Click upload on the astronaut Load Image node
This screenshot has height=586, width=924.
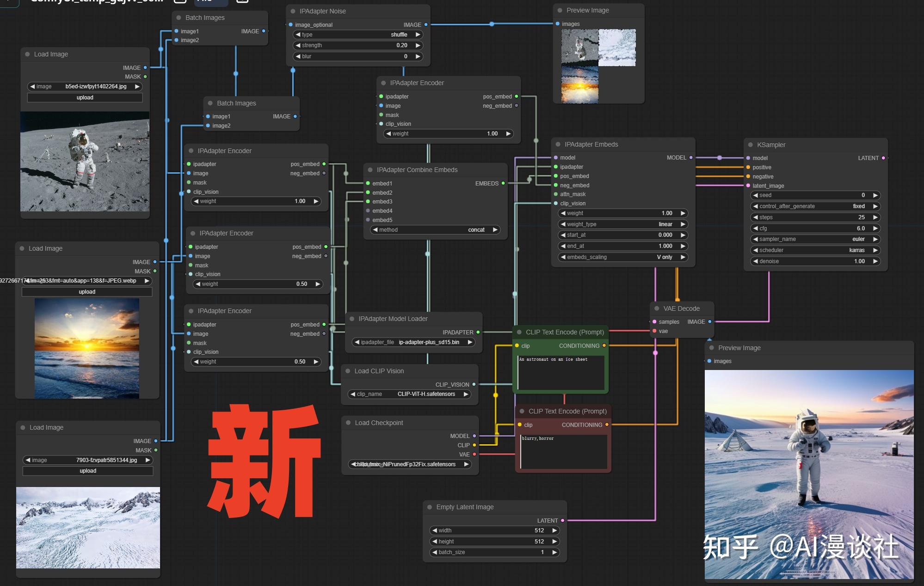tap(85, 97)
